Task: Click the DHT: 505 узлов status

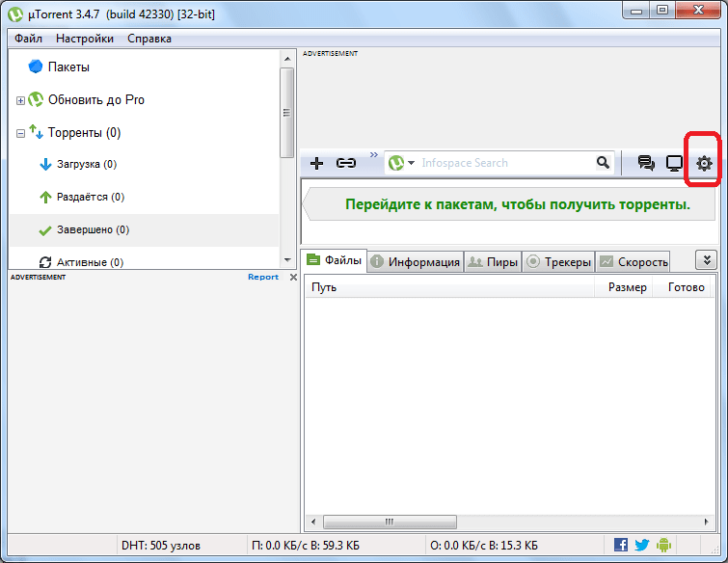Action: (x=161, y=546)
